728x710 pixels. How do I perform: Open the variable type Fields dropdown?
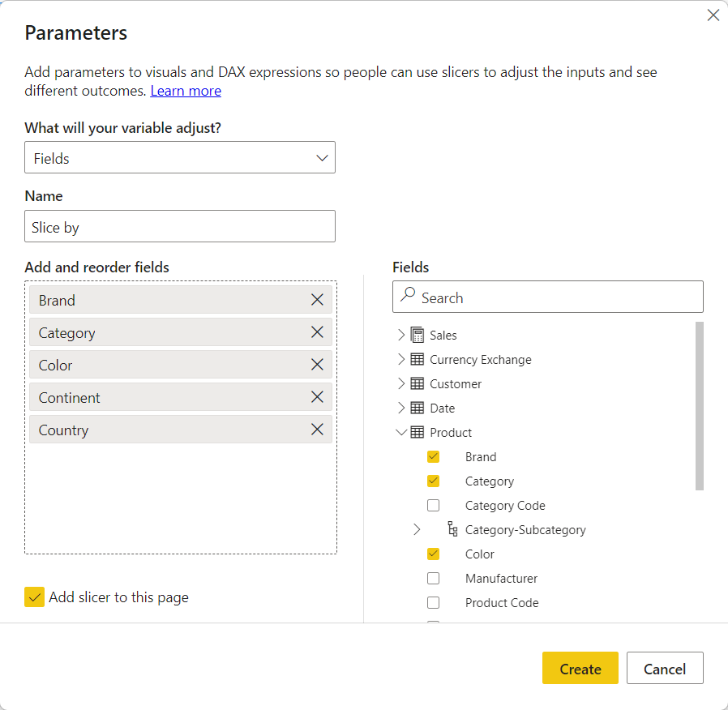pos(180,158)
